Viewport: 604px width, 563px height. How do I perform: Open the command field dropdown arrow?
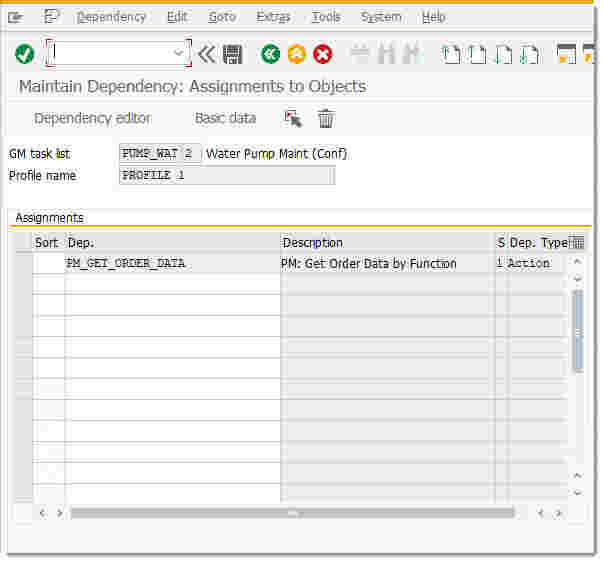[178, 53]
